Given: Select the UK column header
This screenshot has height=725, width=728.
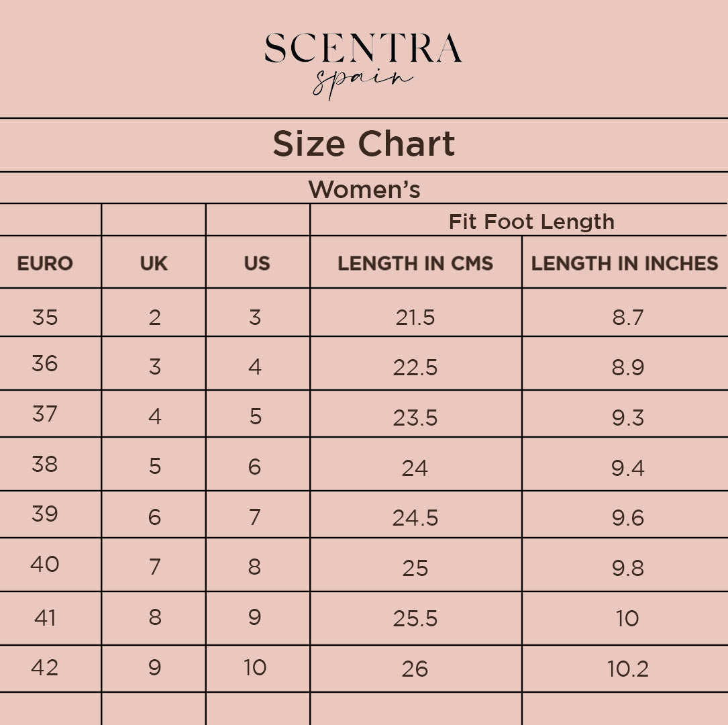Looking at the screenshot, I should (x=154, y=263).
